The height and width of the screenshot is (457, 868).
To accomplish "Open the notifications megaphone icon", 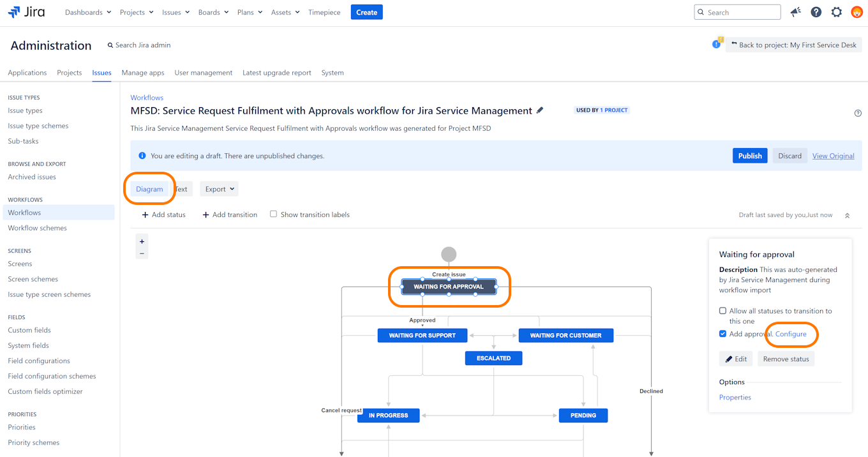I will pyautogui.click(x=795, y=12).
